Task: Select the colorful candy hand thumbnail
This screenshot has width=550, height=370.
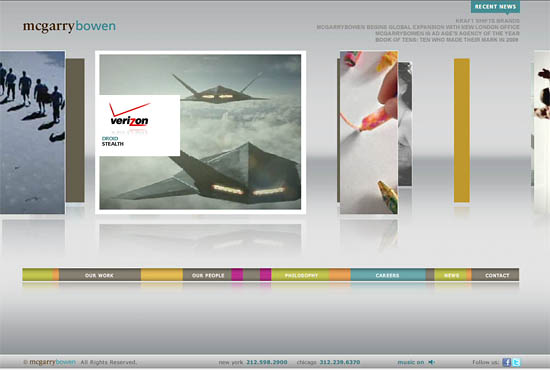Action: pyautogui.click(x=369, y=132)
